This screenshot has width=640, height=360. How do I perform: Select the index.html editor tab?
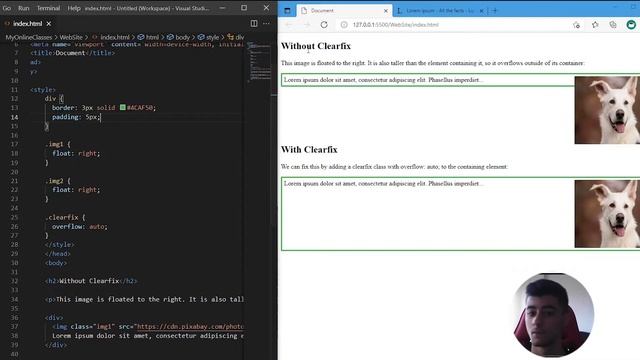coord(27,24)
